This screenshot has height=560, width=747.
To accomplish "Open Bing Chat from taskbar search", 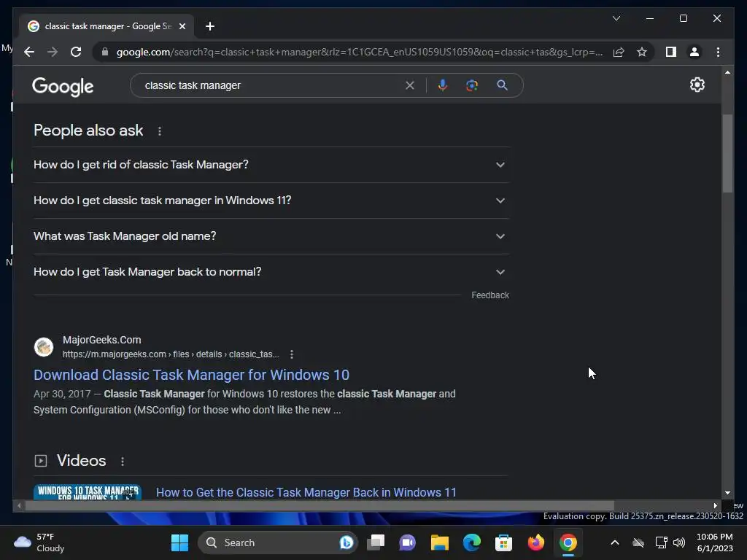I will click(x=347, y=542).
